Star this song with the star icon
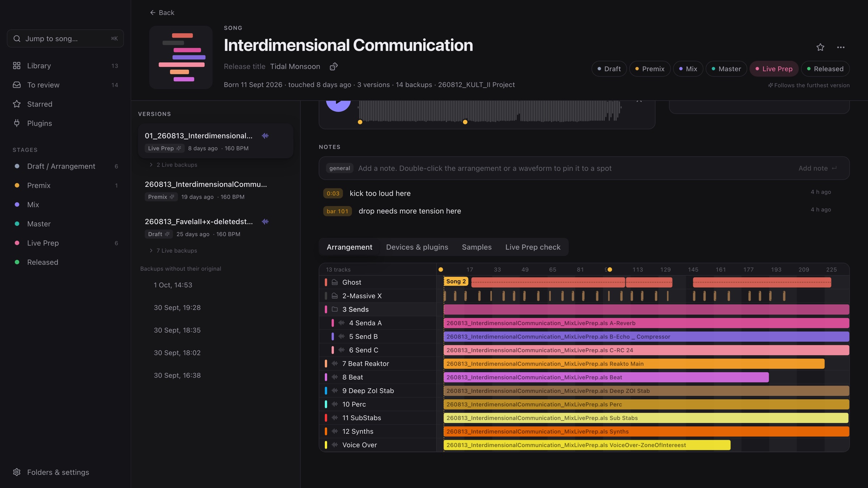 (x=820, y=47)
